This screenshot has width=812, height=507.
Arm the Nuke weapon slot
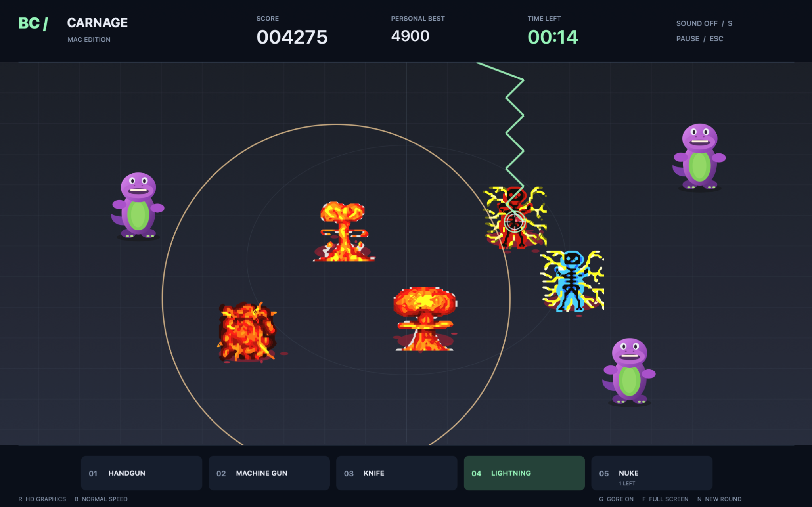point(652,473)
